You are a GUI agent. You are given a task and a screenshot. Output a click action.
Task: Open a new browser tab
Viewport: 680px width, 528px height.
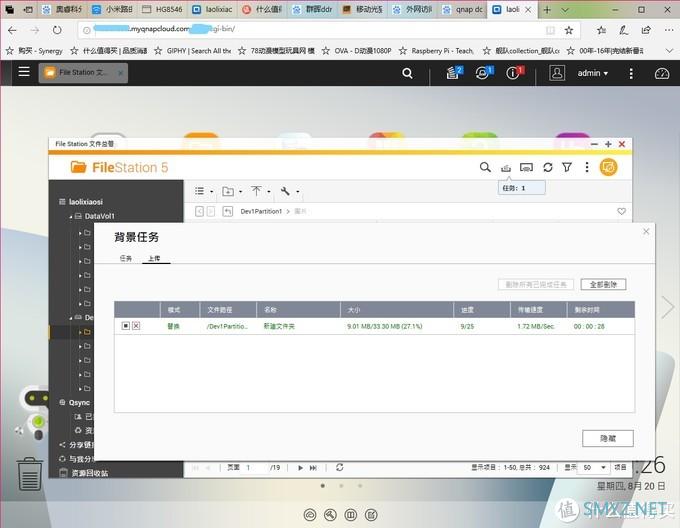(x=547, y=10)
